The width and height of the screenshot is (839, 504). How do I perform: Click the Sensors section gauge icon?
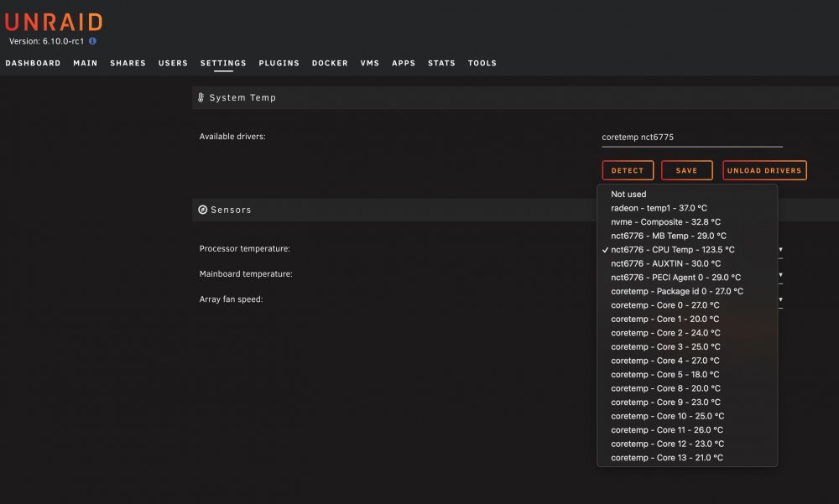coord(203,210)
